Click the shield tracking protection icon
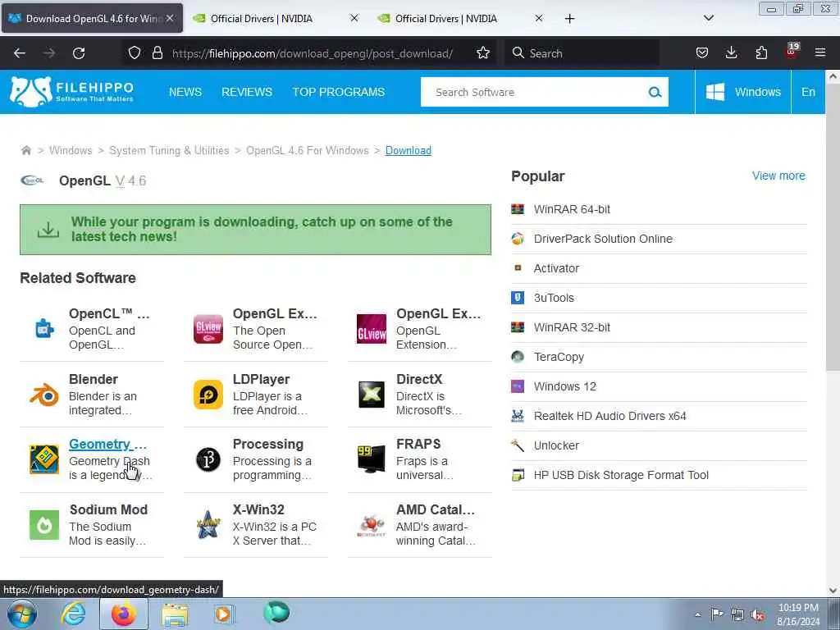This screenshot has width=840, height=630. click(x=135, y=53)
